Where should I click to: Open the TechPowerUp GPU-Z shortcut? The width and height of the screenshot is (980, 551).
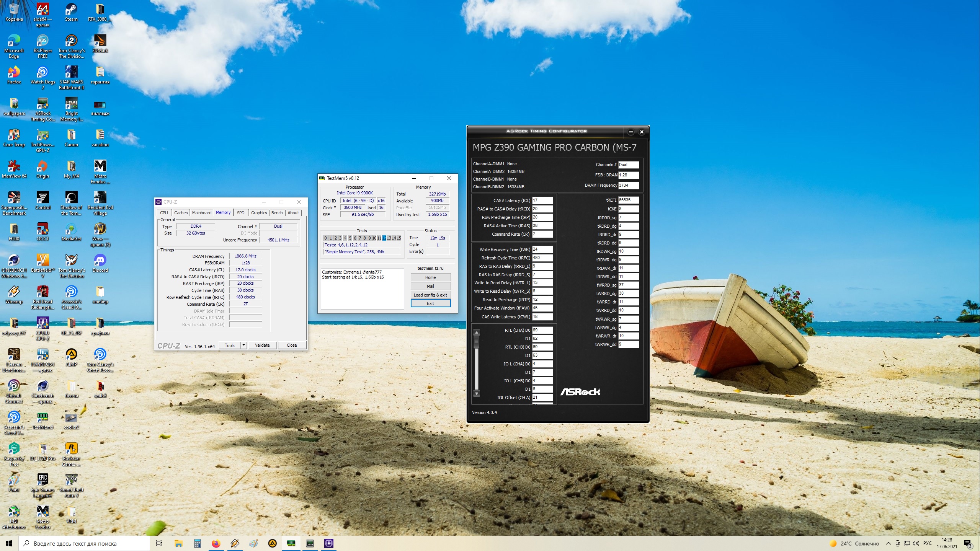click(x=42, y=135)
